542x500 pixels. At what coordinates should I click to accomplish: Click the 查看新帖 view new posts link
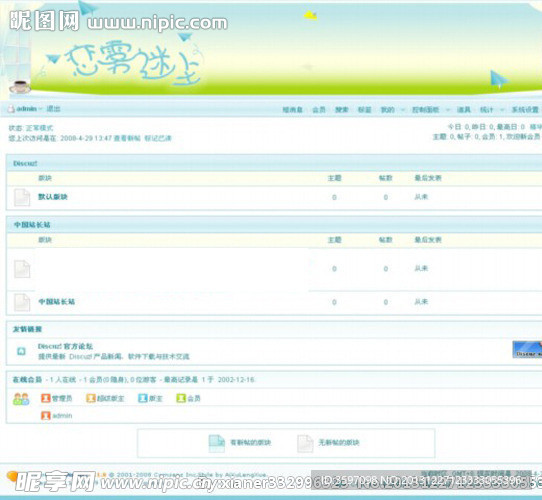[127, 138]
